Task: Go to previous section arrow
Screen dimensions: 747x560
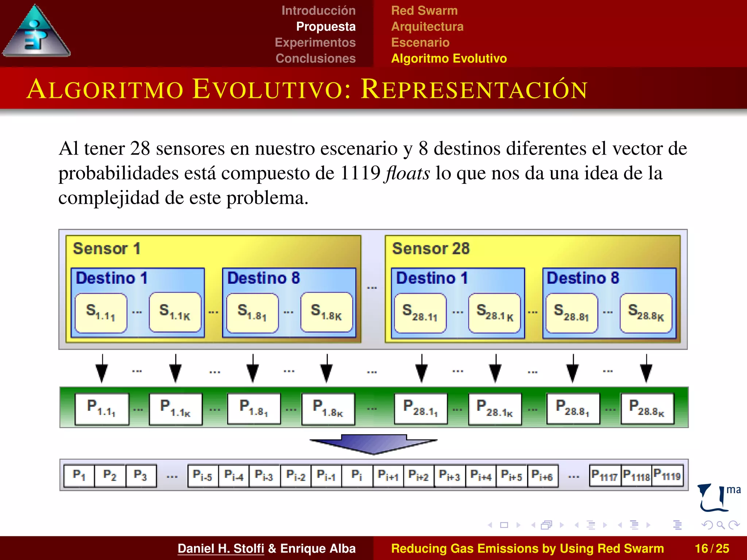Action: click(x=620, y=525)
